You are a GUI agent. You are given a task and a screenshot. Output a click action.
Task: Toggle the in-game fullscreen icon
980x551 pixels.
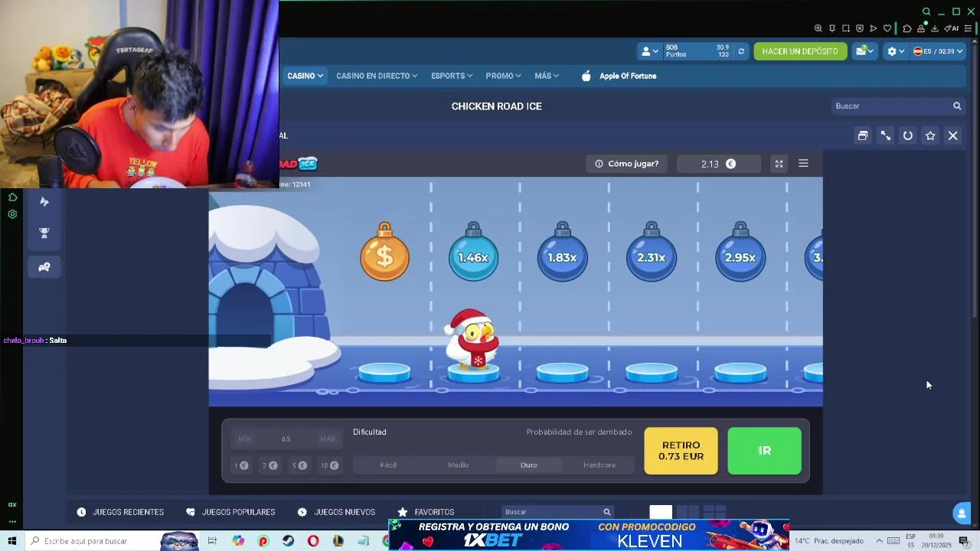click(x=779, y=164)
